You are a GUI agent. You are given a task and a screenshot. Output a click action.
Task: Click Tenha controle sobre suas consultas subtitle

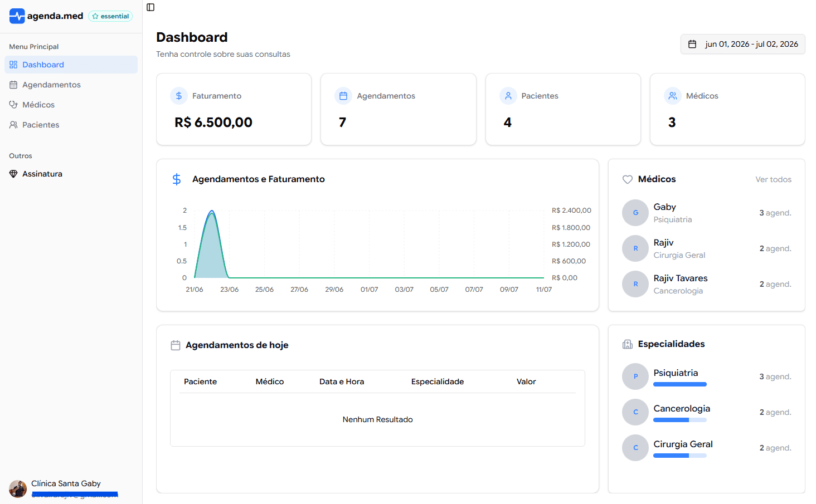point(223,54)
